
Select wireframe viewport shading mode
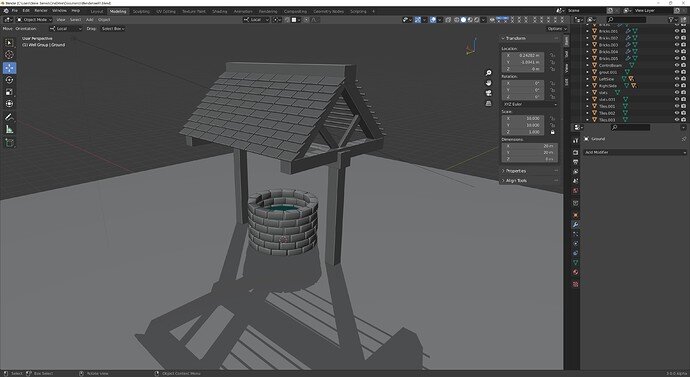pyautogui.click(x=456, y=20)
